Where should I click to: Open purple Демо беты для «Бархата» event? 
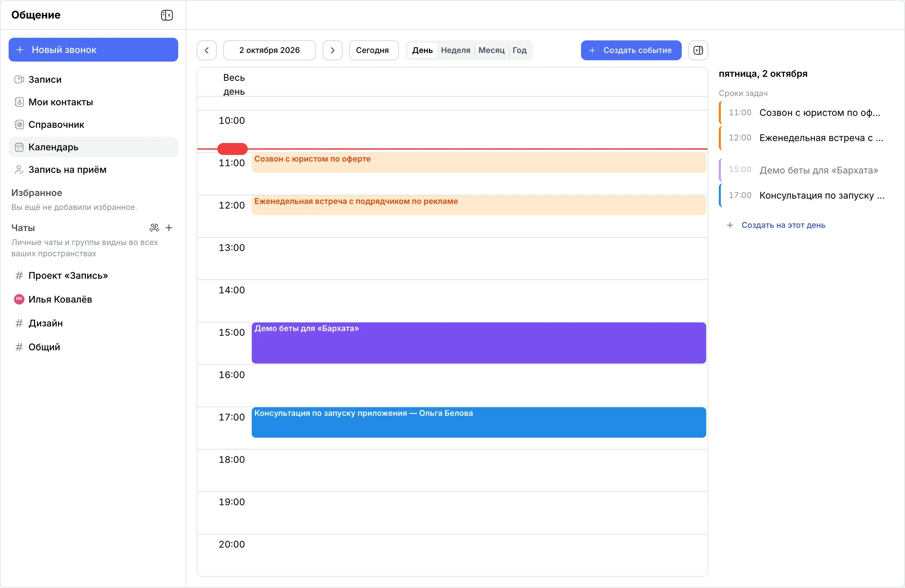479,343
